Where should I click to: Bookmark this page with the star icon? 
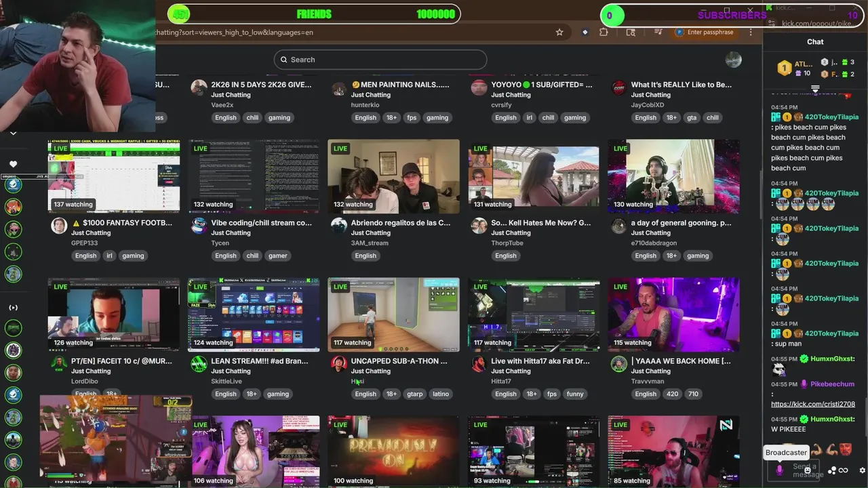[x=559, y=32]
